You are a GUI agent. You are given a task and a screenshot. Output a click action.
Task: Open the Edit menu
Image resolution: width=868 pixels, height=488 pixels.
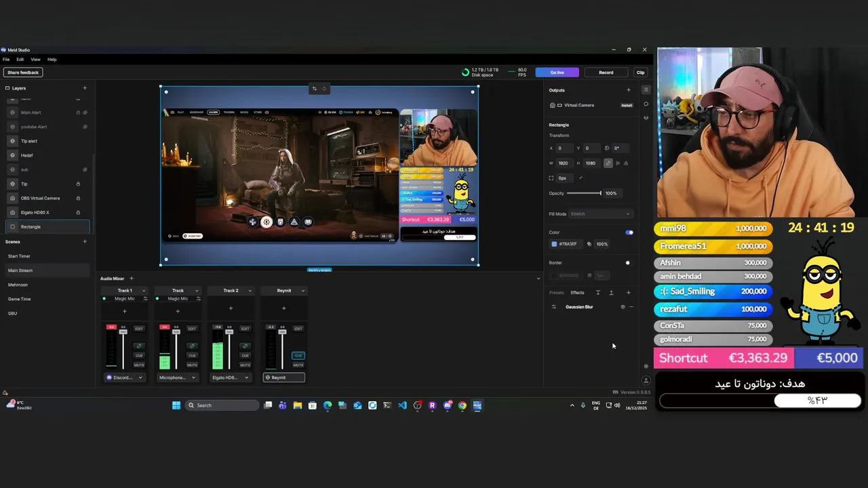tap(20, 60)
